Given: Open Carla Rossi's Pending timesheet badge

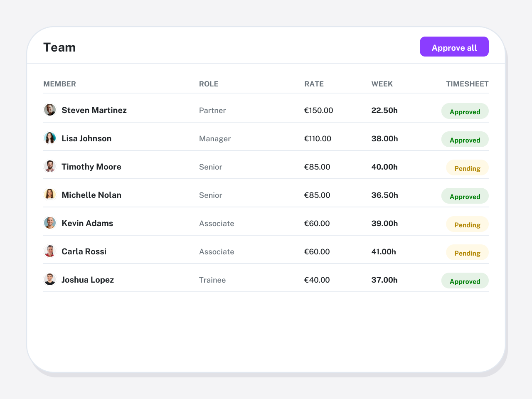Looking at the screenshot, I should pyautogui.click(x=468, y=252).
